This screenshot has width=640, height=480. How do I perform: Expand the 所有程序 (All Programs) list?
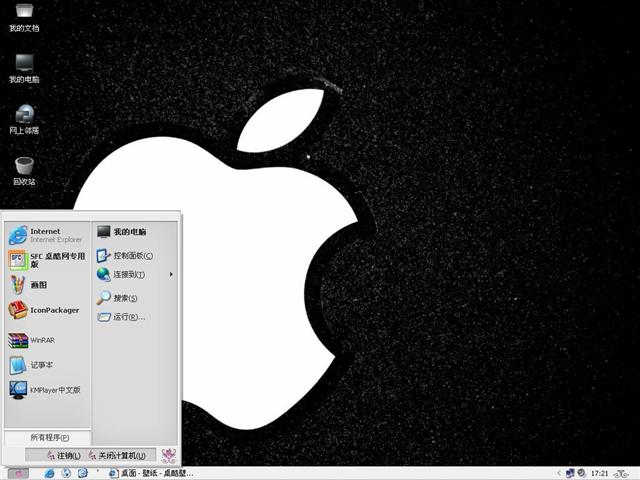point(47,438)
